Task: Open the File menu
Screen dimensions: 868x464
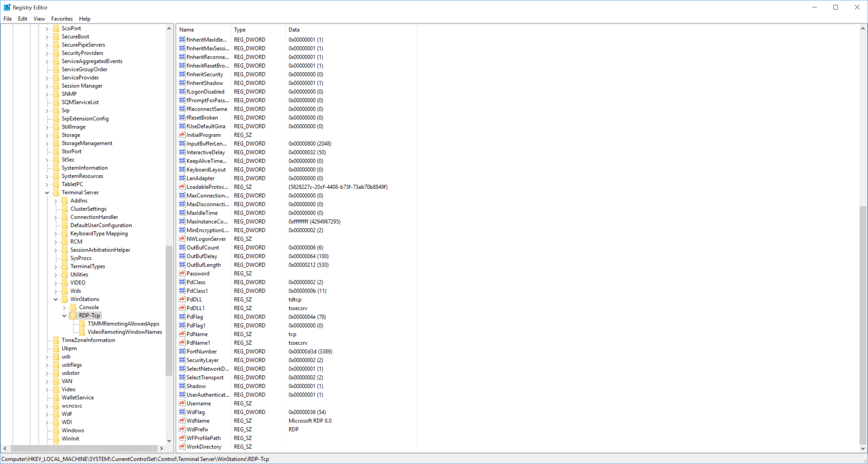Action: [7, 19]
